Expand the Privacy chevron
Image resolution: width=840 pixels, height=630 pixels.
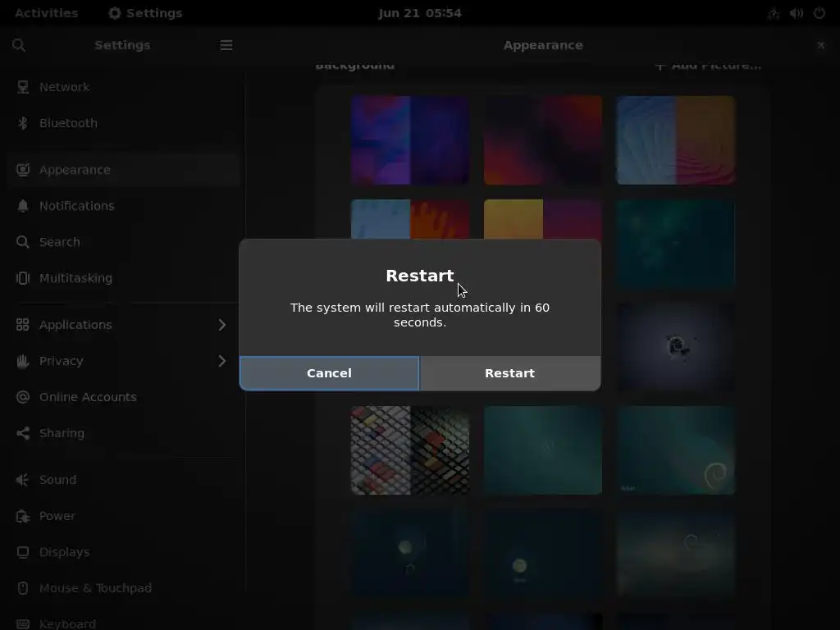(x=221, y=361)
